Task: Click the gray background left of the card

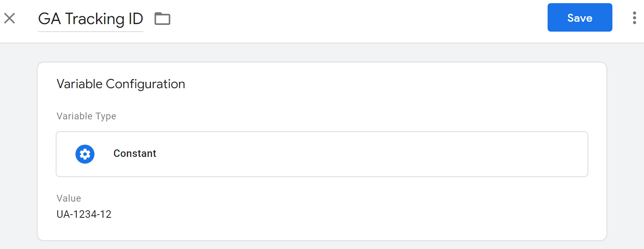Action: pos(18,150)
